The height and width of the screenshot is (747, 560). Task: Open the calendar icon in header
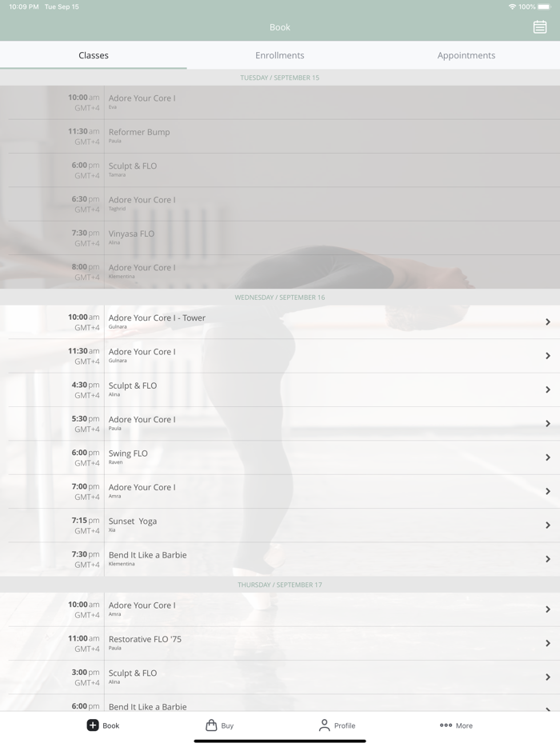[539, 26]
